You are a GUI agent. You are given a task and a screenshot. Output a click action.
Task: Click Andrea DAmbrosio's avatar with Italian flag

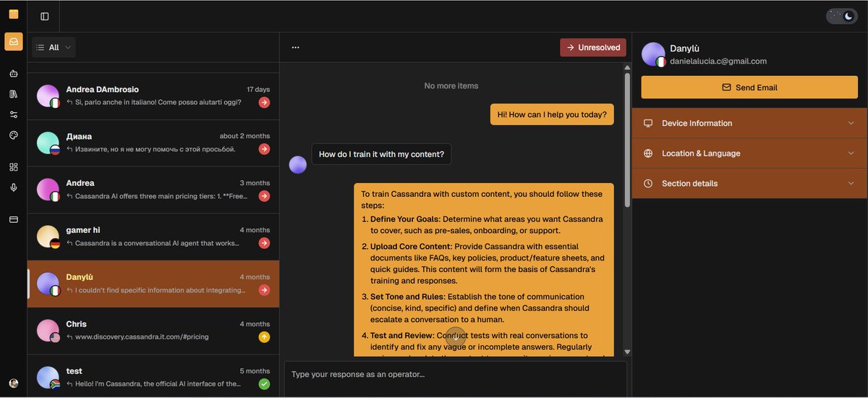click(48, 96)
